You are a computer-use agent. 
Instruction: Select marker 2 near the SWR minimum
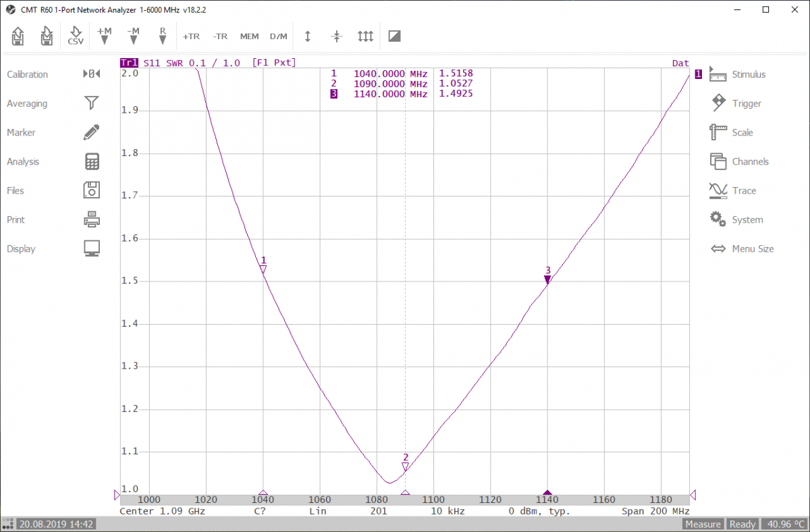(405, 466)
